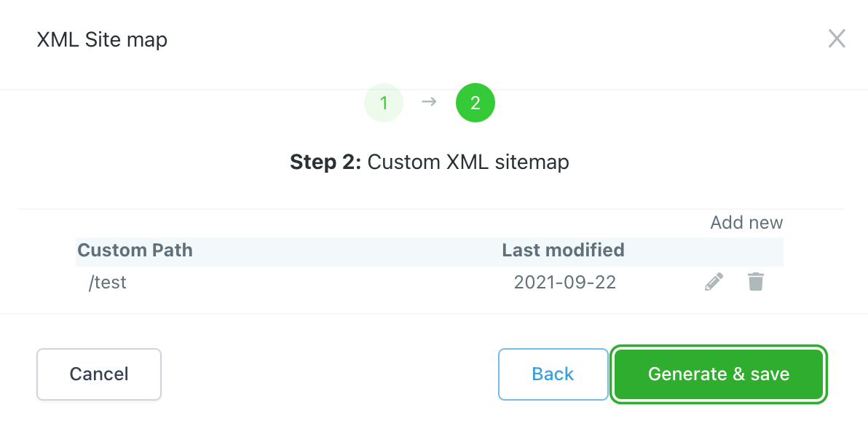
Task: Click the bold Step 2: label
Action: (325, 162)
